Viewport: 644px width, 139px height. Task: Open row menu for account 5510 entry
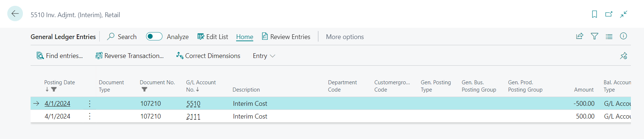click(90, 104)
